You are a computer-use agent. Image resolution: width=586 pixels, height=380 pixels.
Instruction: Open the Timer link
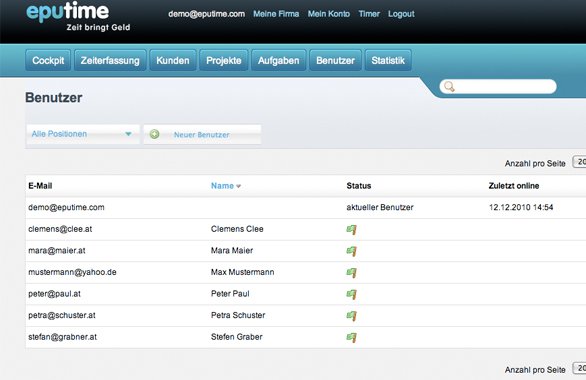pos(369,14)
